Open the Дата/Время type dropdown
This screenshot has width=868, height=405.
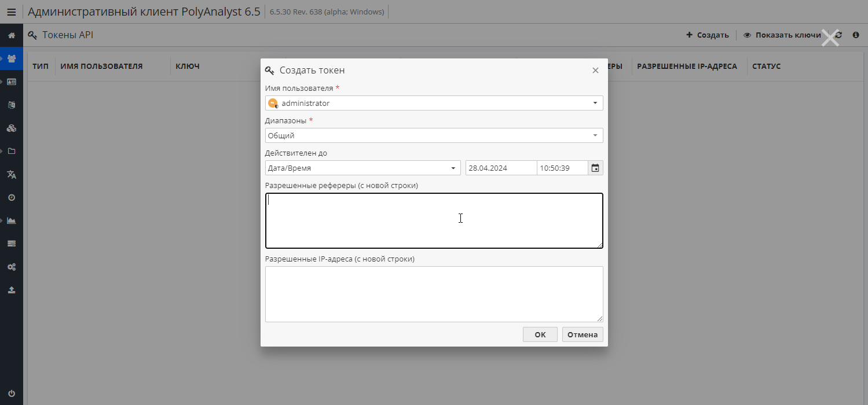[363, 168]
